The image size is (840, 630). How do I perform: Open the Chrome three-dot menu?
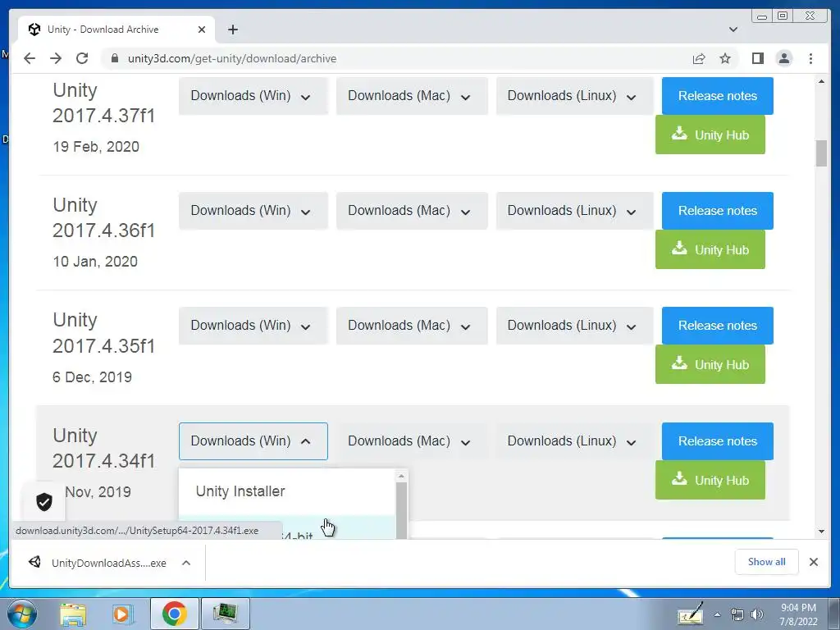(x=810, y=58)
